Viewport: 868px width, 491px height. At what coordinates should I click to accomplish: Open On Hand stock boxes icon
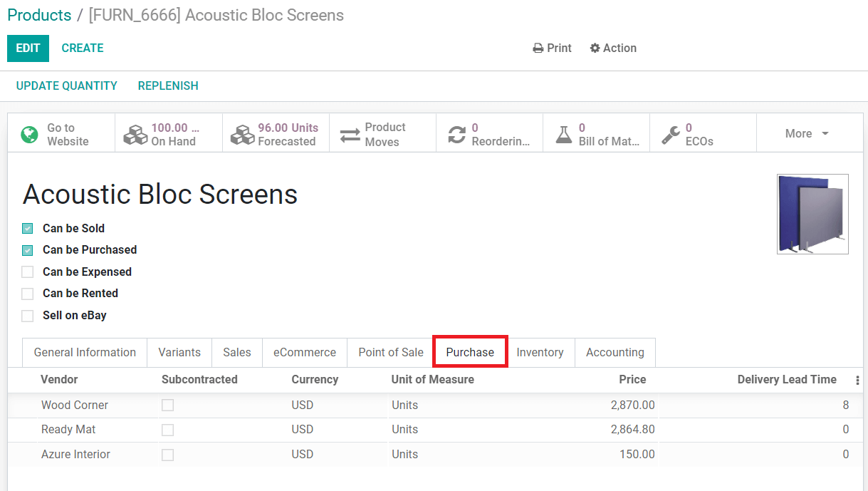coord(135,134)
